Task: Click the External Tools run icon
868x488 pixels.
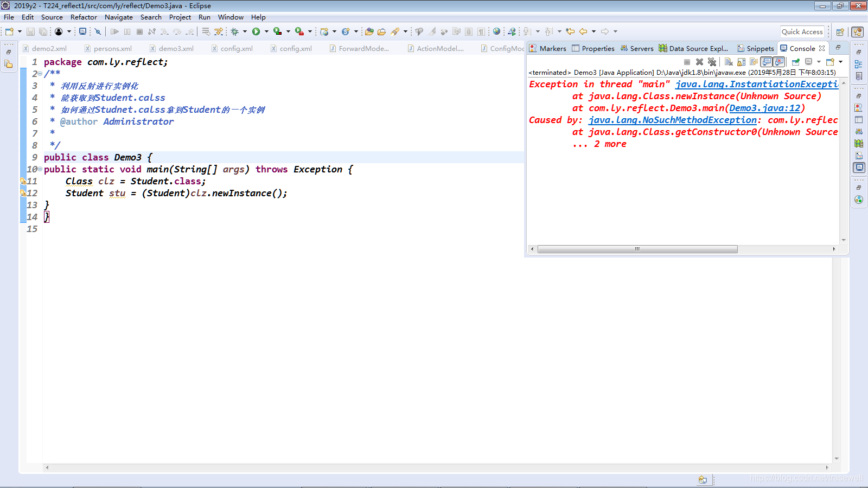Action: (x=299, y=31)
